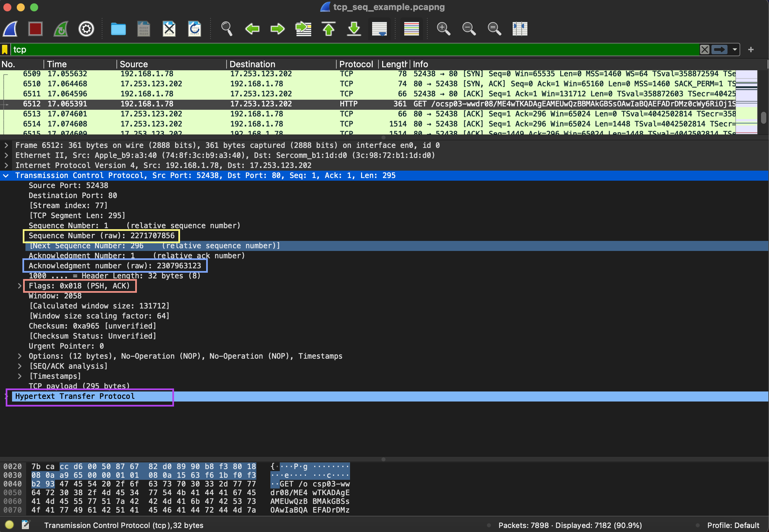Image resolution: width=769 pixels, height=532 pixels.
Task: Select packet 6513 row
Action: pyautogui.click(x=368, y=114)
